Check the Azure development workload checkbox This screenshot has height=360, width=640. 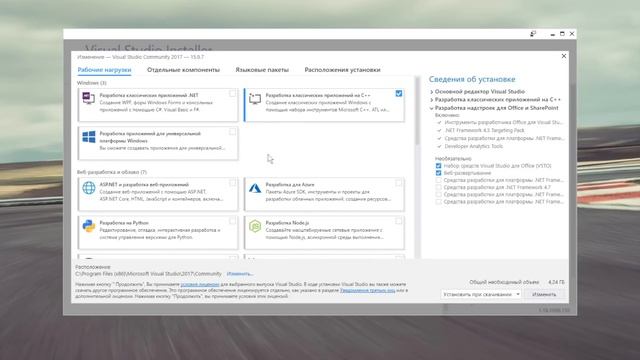coord(399,183)
